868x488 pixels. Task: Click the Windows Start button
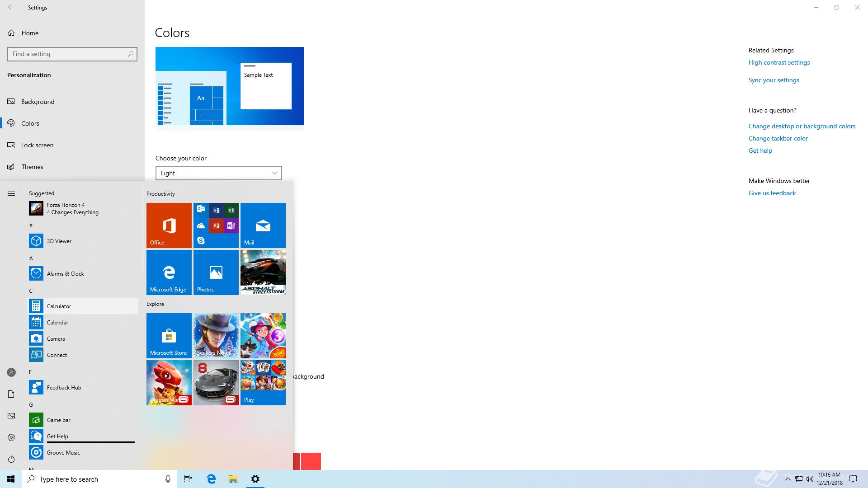click(11, 479)
